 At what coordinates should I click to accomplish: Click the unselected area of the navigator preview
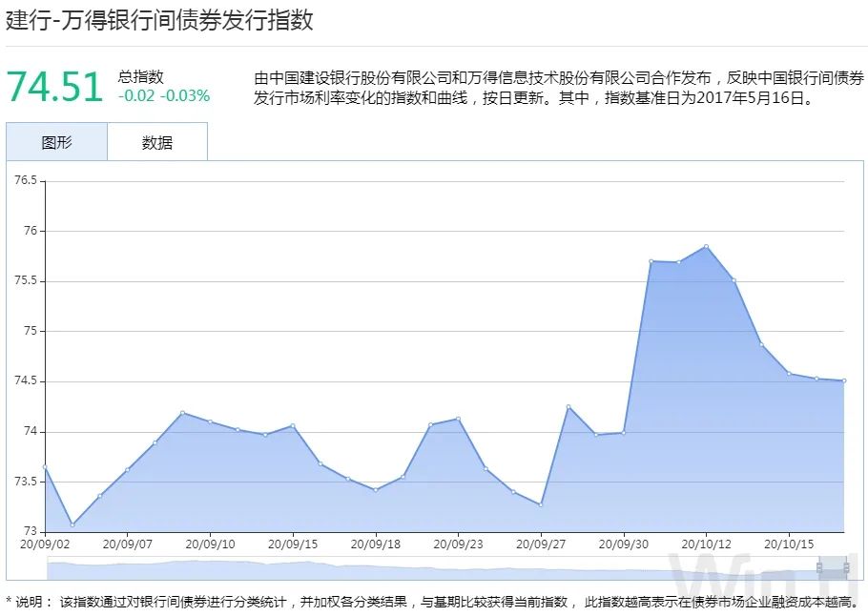click(432, 568)
